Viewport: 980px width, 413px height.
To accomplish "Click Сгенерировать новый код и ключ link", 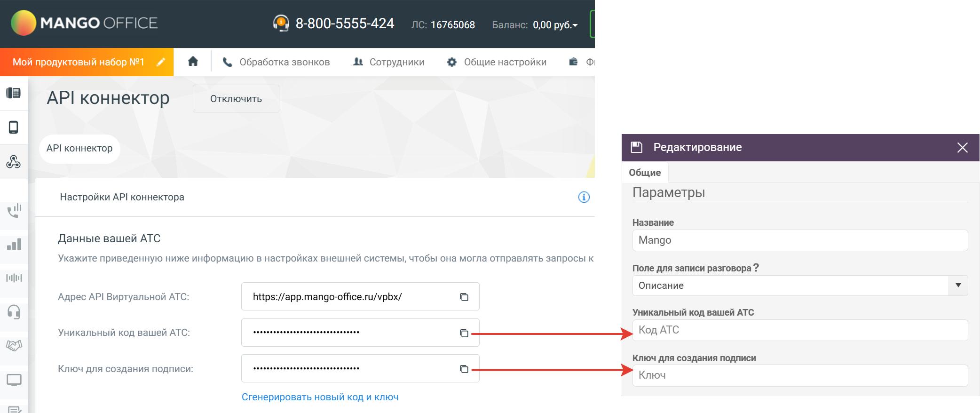I will [x=320, y=397].
